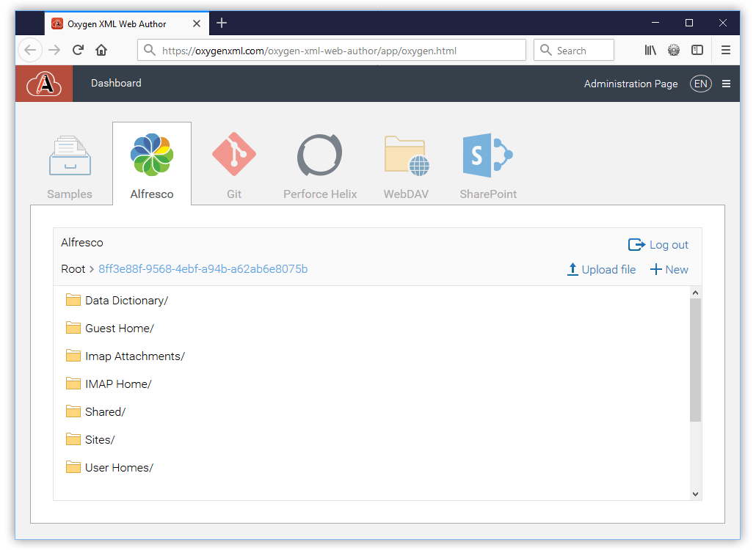Select the Alfresco connector tab

152,164
